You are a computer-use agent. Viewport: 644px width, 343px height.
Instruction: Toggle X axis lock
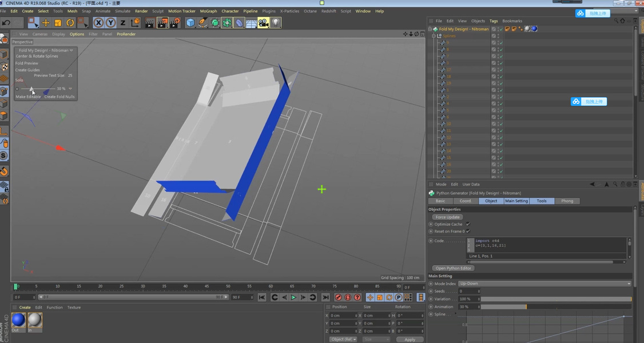coord(98,23)
